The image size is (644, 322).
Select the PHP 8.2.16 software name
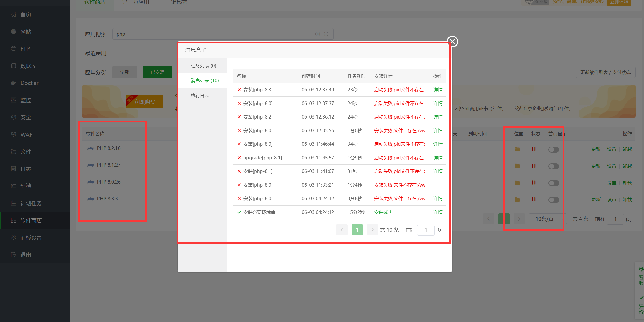(x=109, y=148)
